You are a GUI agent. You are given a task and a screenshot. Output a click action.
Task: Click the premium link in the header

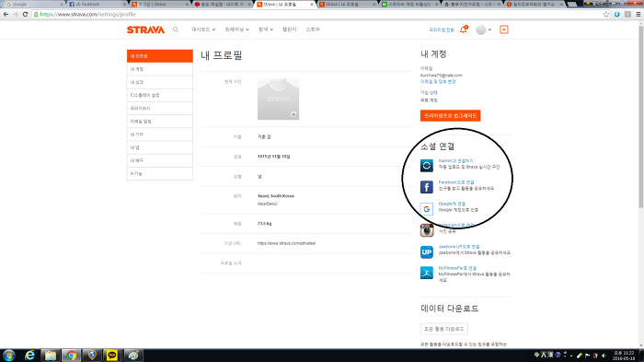tap(442, 29)
